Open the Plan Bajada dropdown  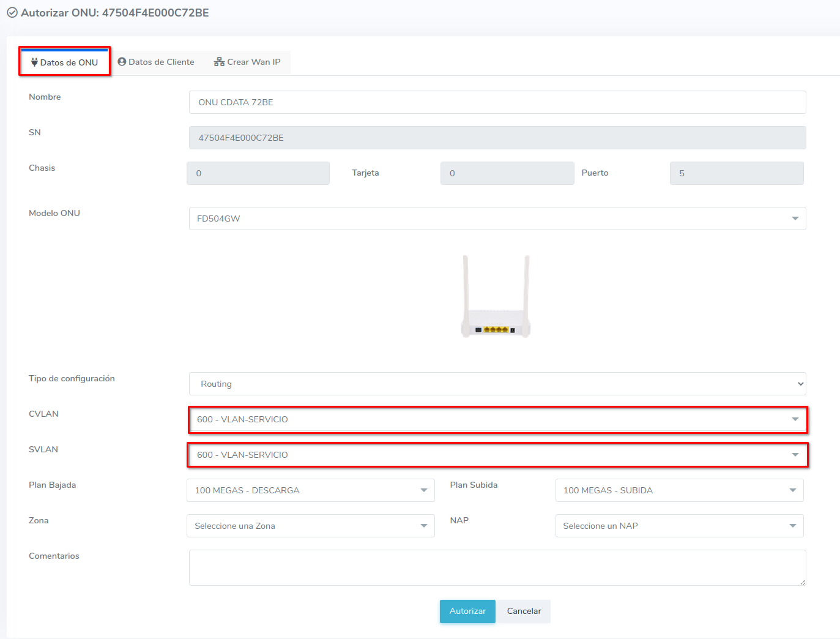tap(310, 490)
